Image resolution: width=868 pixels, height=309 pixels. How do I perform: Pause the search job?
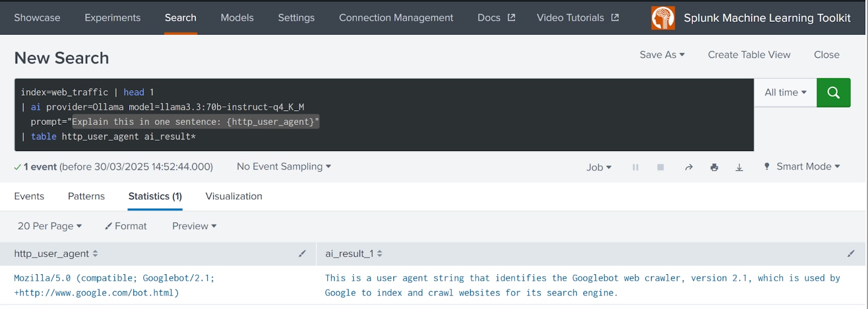click(x=635, y=167)
